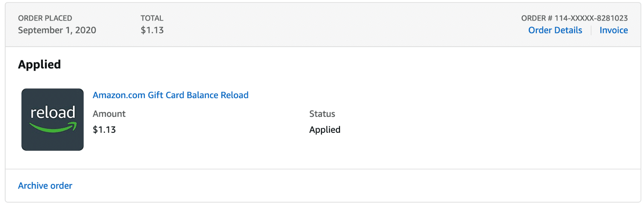Click divider between Order Details and Invoice
Screen dimensions: 644x206
point(591,30)
